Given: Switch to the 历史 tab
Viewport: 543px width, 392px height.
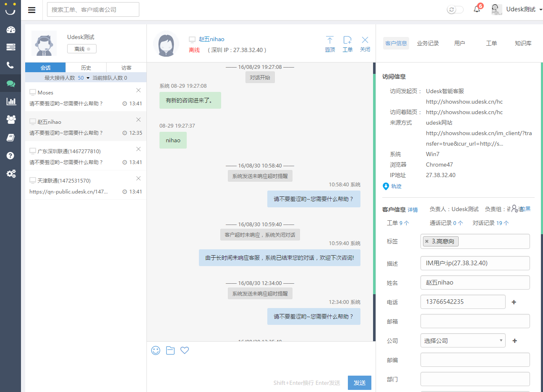Looking at the screenshot, I should coord(86,67).
